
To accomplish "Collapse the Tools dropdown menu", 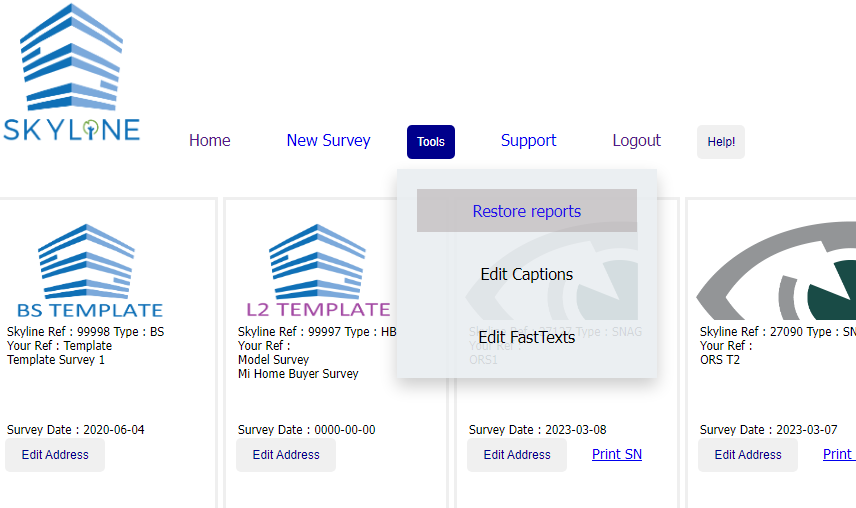I will 431,142.
